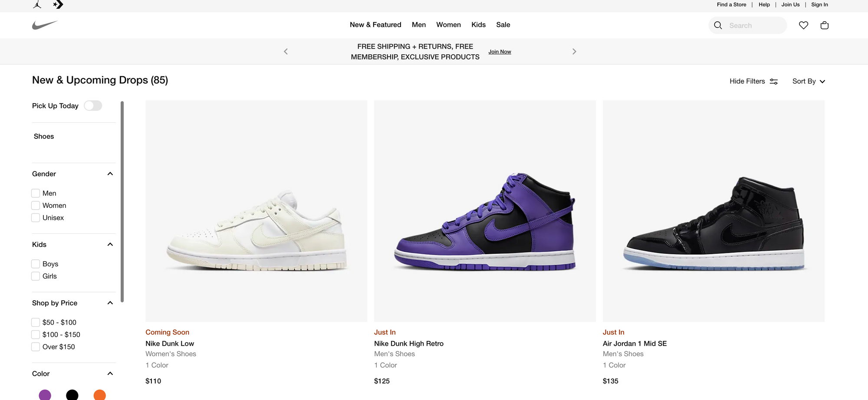Click the next banner arrow
The width and height of the screenshot is (868, 400).
click(574, 51)
